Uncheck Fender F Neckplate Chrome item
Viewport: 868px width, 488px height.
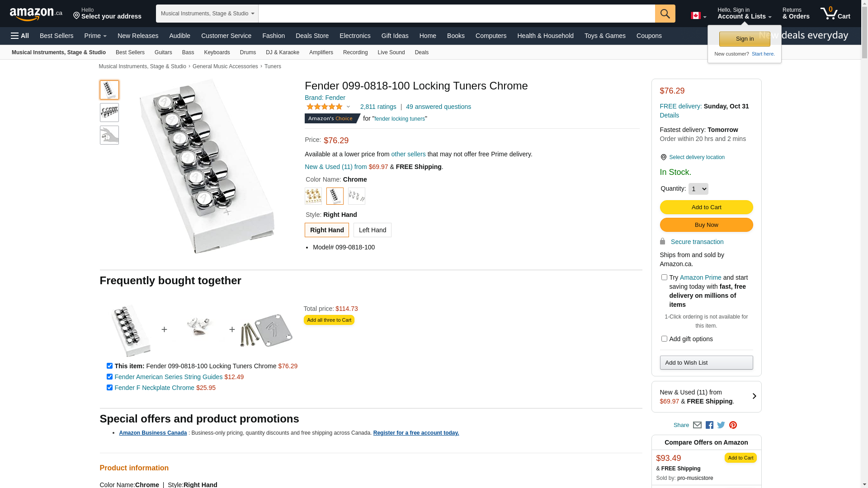(109, 388)
